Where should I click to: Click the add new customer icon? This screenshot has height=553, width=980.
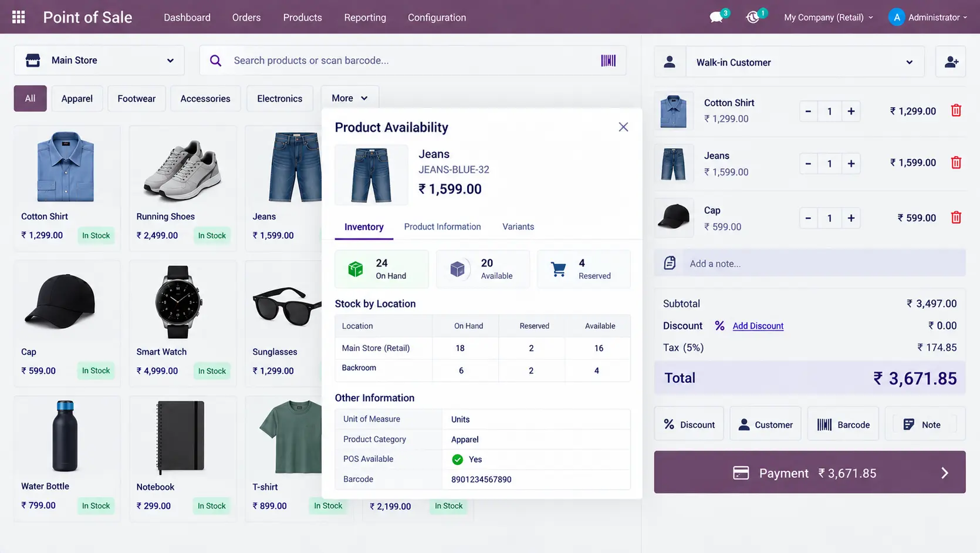click(x=951, y=62)
